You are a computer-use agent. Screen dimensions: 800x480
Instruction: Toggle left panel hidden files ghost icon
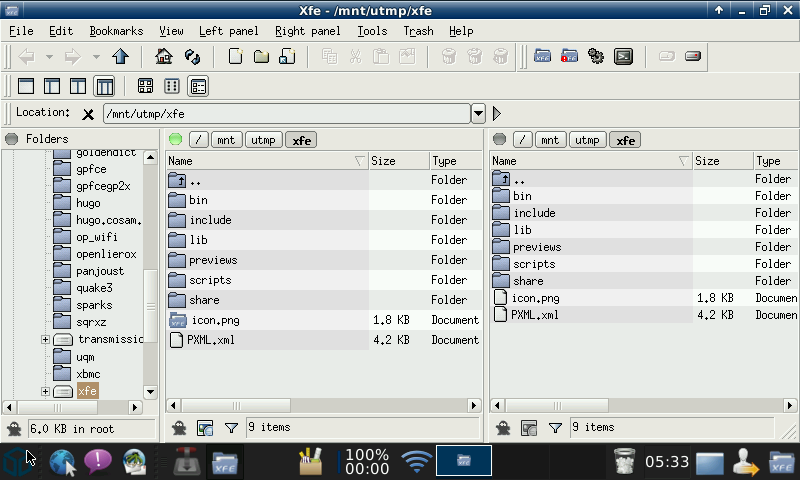179,427
